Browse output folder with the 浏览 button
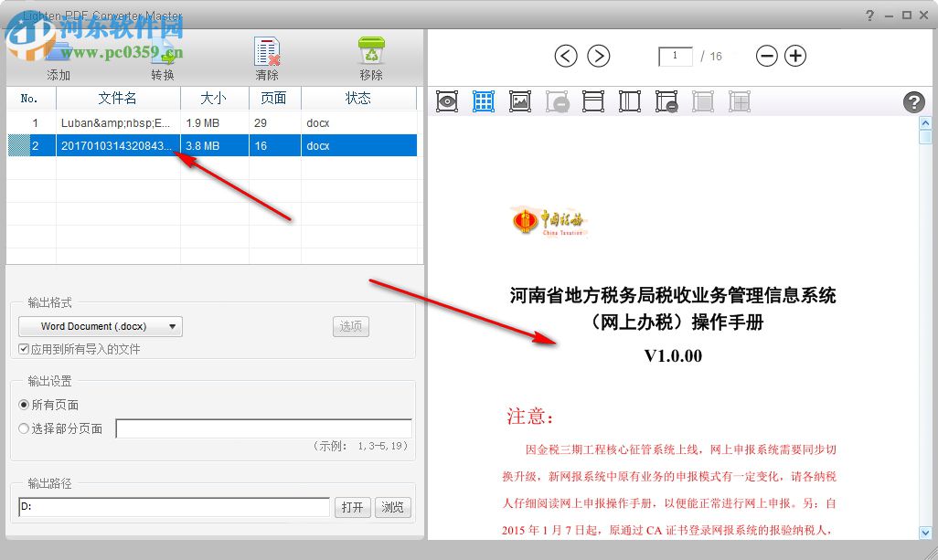Image resolution: width=938 pixels, height=560 pixels. pos(393,507)
